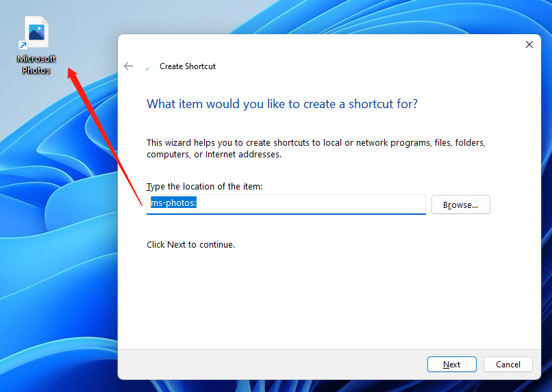The height and width of the screenshot is (392, 552).
Task: Open the Browse... file picker
Action: click(x=460, y=205)
